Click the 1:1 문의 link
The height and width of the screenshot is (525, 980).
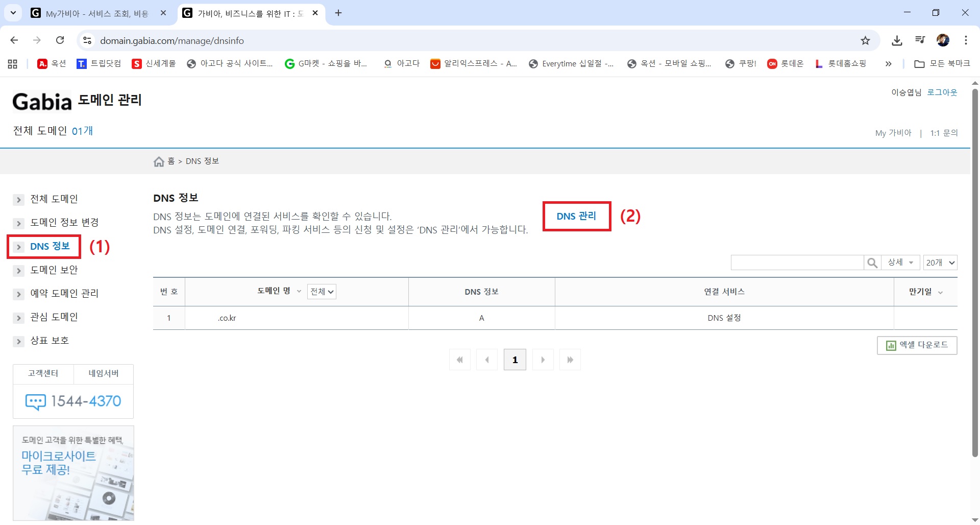click(944, 133)
